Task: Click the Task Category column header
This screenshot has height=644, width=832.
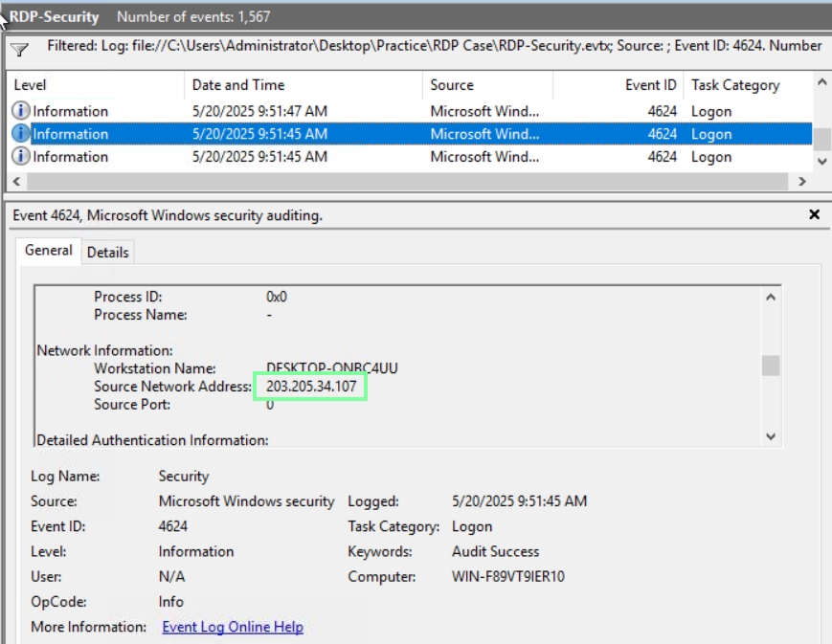Action: 735,85
